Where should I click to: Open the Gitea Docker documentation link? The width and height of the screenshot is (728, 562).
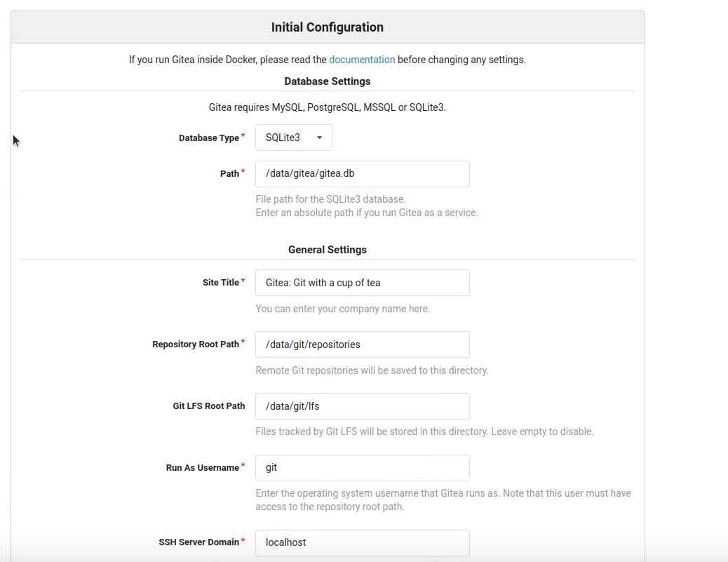coord(362,60)
